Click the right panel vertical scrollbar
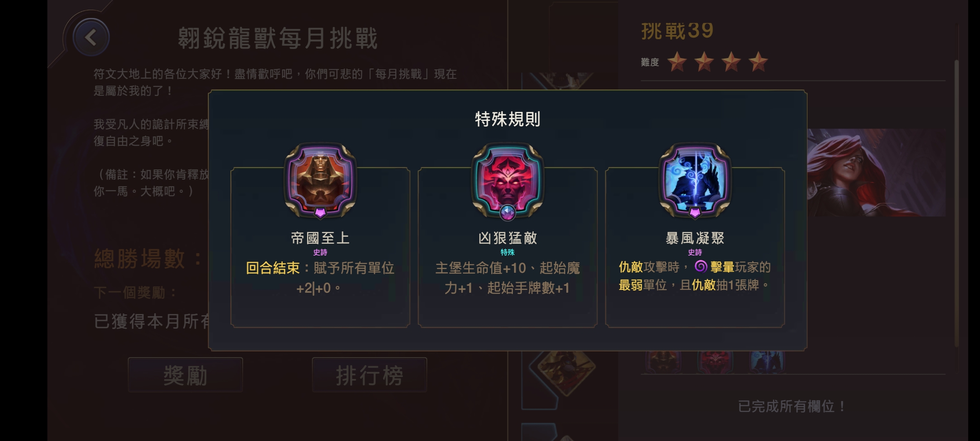 coord(956,204)
